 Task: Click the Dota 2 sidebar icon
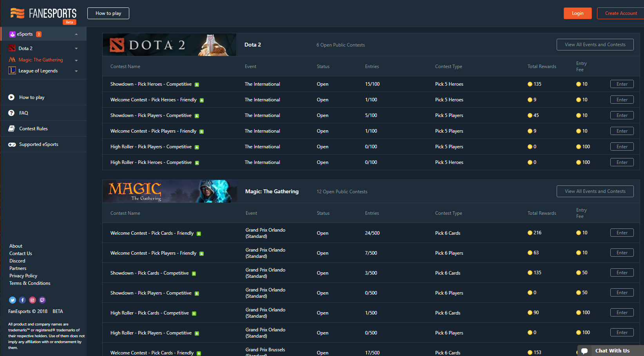(x=12, y=48)
